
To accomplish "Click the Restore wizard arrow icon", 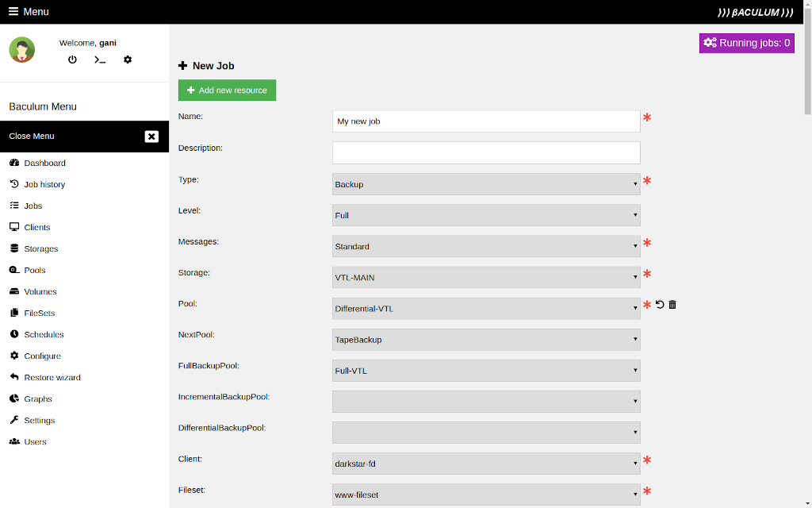I will 14,377.
